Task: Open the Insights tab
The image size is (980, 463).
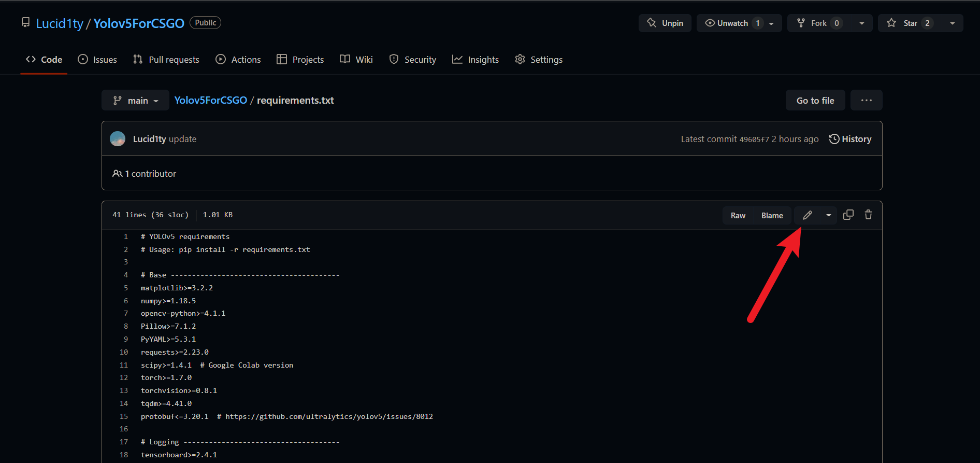Action: [475, 60]
